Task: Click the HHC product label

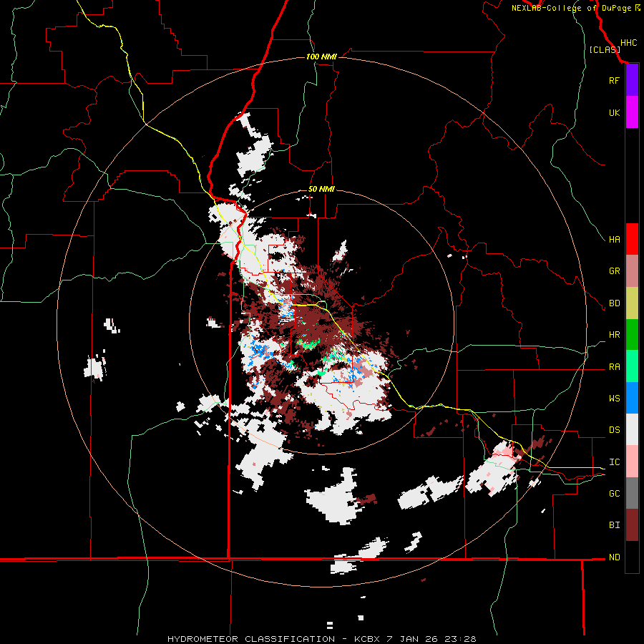Action: point(628,43)
